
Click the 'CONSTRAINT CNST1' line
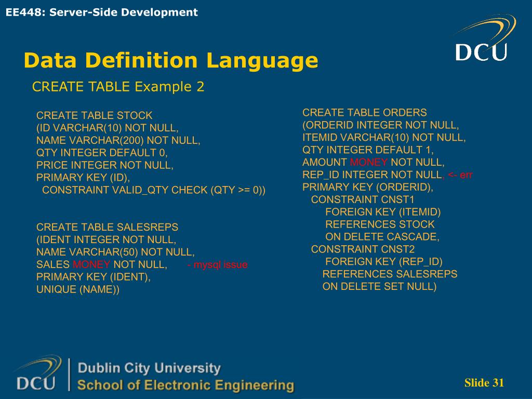click(x=363, y=199)
